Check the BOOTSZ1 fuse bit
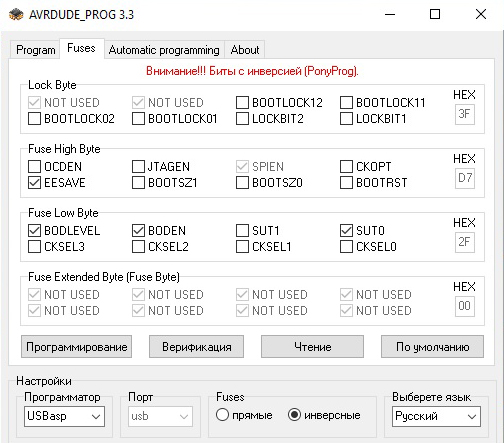The height and width of the screenshot is (443, 504). pyautogui.click(x=138, y=183)
